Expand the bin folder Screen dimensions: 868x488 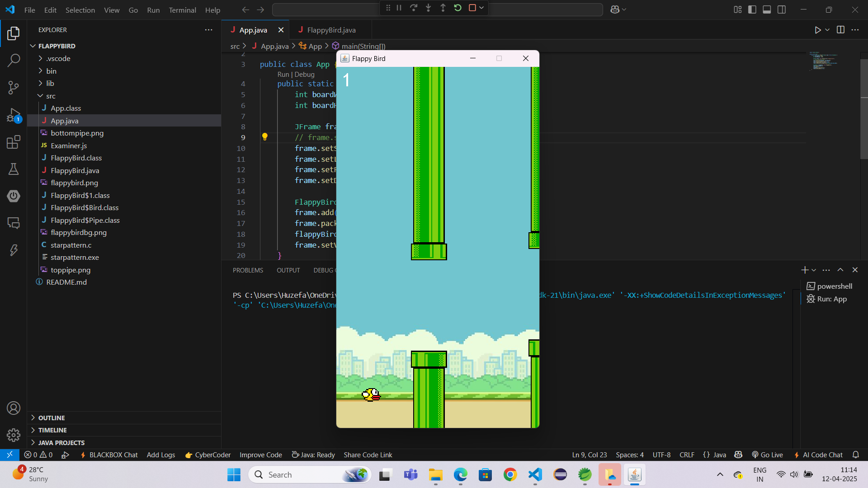pos(40,71)
